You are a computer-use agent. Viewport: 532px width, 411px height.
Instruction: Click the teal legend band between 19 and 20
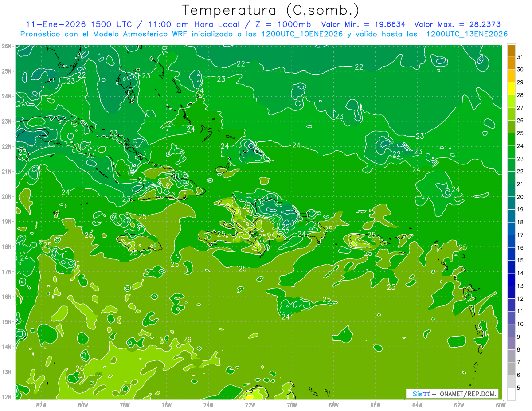click(x=511, y=203)
